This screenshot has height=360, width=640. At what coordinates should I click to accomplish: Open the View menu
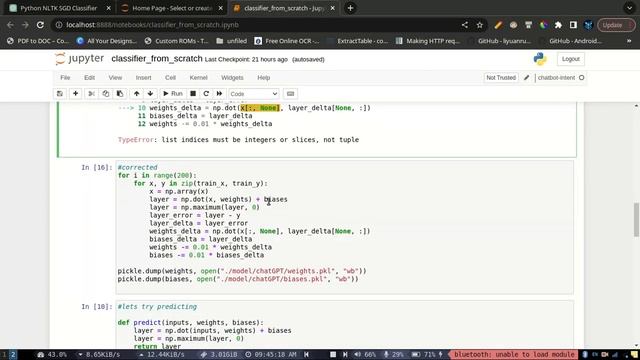click(x=115, y=78)
